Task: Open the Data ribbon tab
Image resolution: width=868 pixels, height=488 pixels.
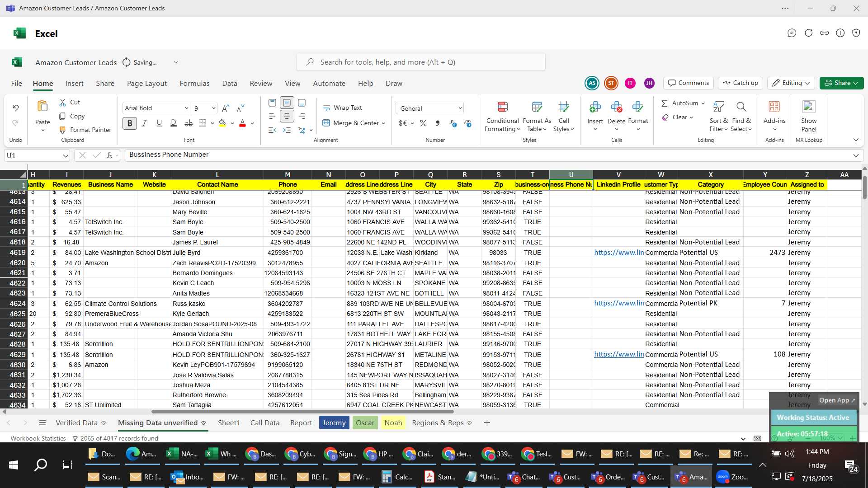Action: point(230,83)
